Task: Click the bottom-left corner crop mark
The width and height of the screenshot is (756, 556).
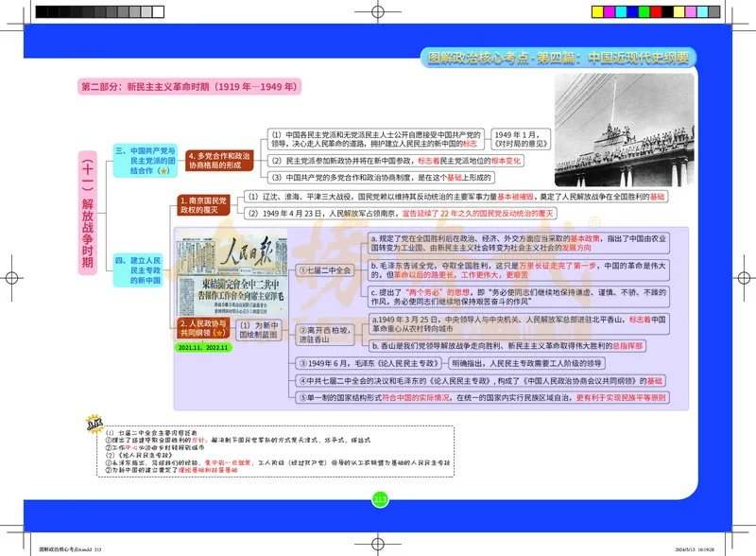Action: point(24,531)
